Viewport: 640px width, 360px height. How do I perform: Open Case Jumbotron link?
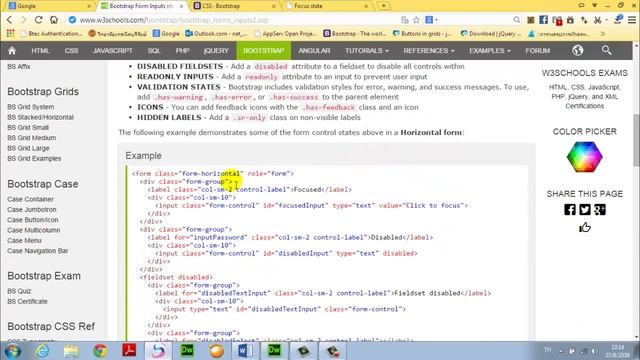[32, 209]
